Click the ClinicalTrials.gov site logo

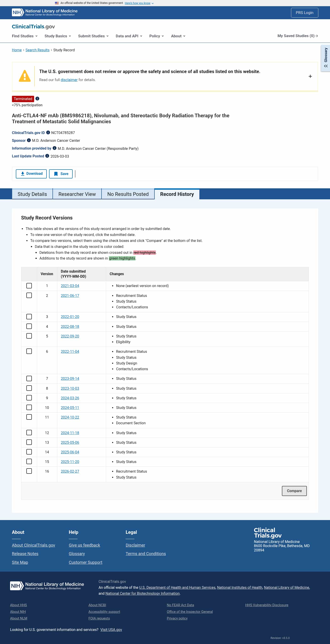tap(33, 27)
